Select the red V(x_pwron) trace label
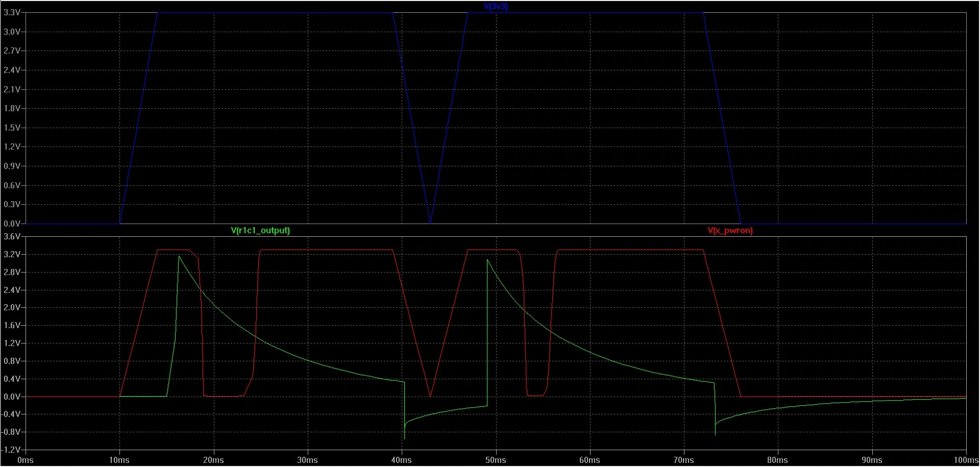Image resolution: width=980 pixels, height=467 pixels. pos(730,231)
